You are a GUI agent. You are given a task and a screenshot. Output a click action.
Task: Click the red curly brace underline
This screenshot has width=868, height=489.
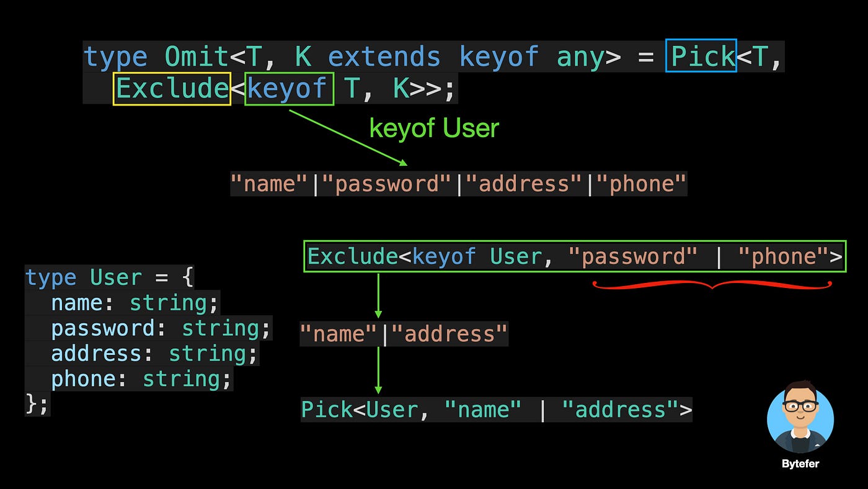(x=712, y=285)
